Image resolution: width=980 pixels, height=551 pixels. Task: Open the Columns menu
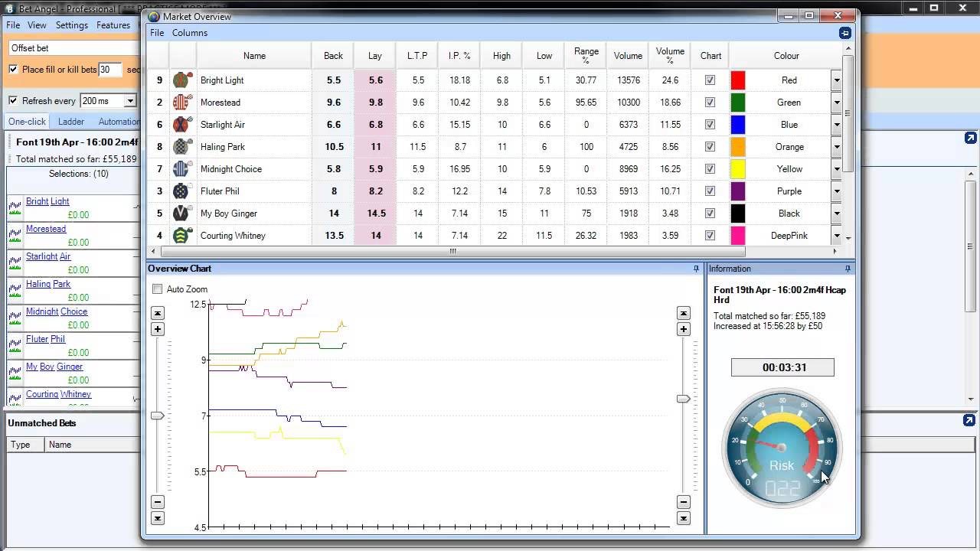[x=190, y=33]
